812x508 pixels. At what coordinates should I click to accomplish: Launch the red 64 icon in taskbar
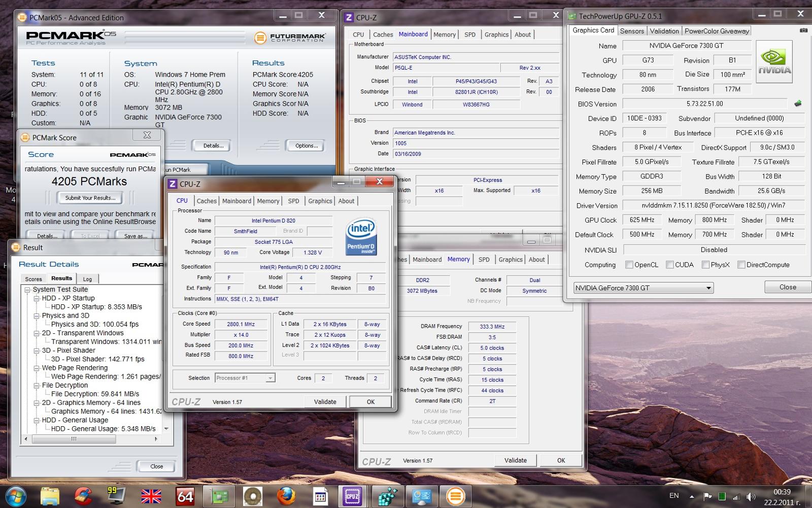[x=185, y=496]
